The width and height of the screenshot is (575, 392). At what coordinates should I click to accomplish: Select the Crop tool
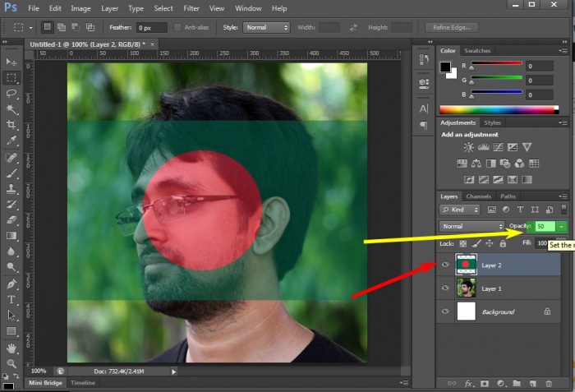(11, 125)
